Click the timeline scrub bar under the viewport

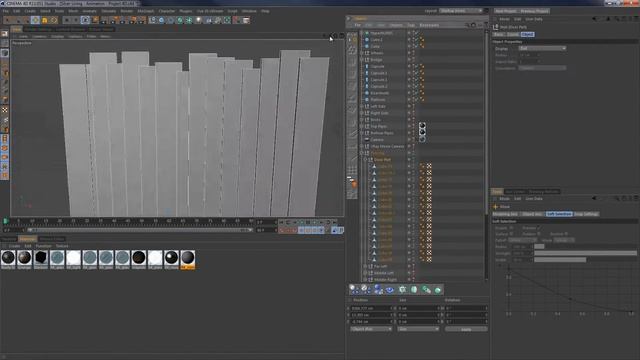[139, 230]
